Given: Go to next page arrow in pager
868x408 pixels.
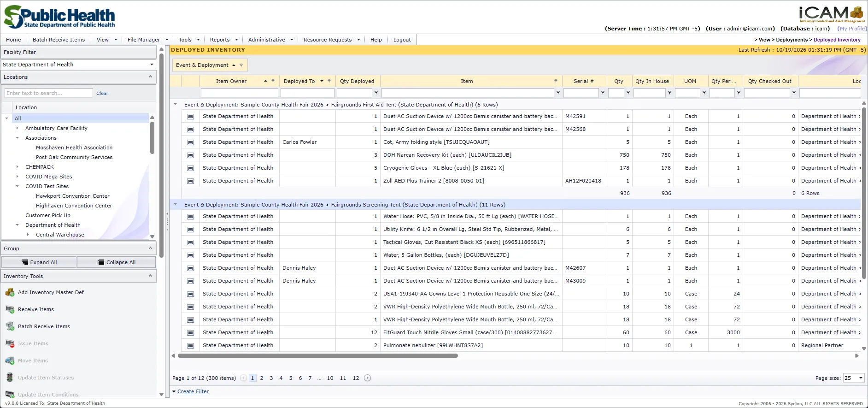Looking at the screenshot, I should click(x=367, y=378).
